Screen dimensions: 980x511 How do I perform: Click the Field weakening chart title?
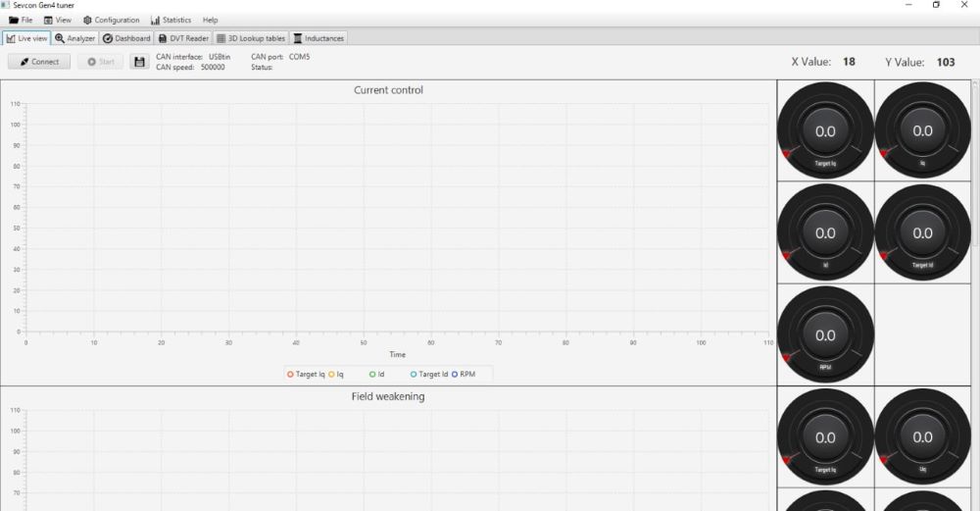[x=387, y=396]
